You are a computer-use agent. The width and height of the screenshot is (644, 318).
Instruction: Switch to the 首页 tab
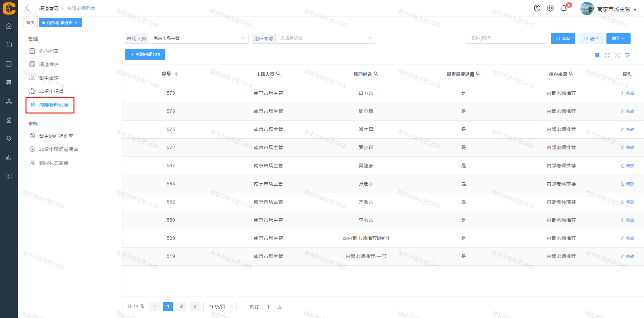tap(30, 22)
